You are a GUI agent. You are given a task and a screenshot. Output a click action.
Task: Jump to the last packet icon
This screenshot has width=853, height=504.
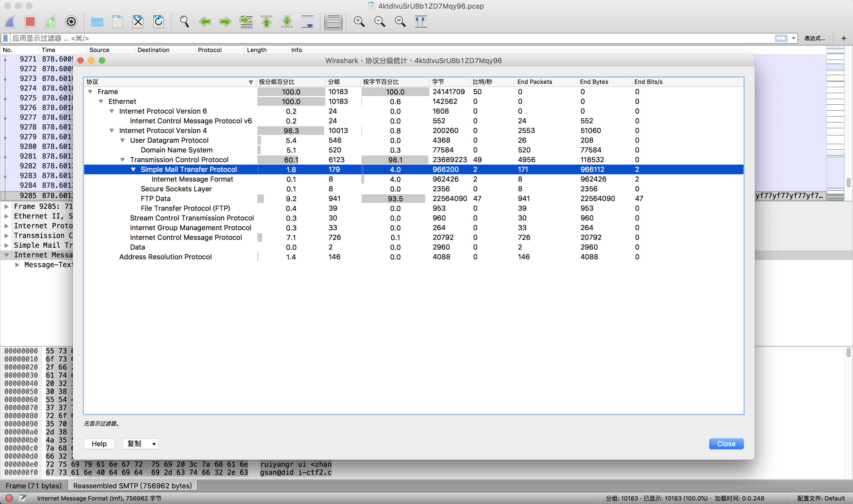coord(287,22)
